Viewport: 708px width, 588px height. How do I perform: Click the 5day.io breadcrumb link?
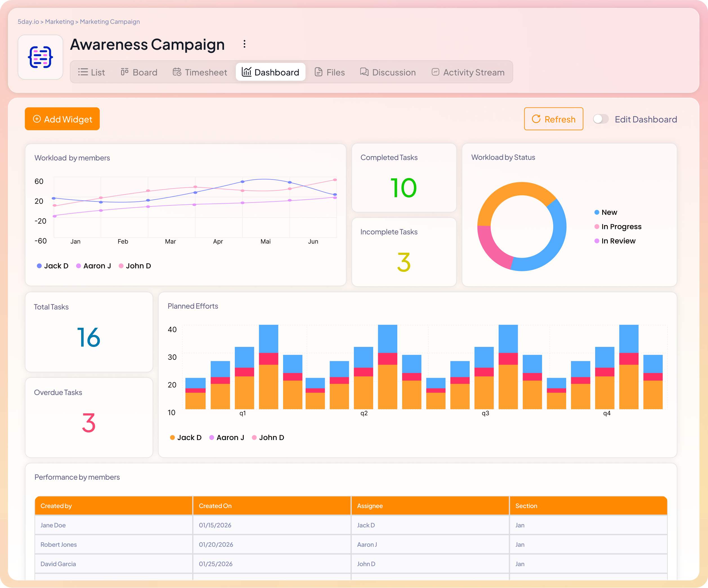coord(28,22)
